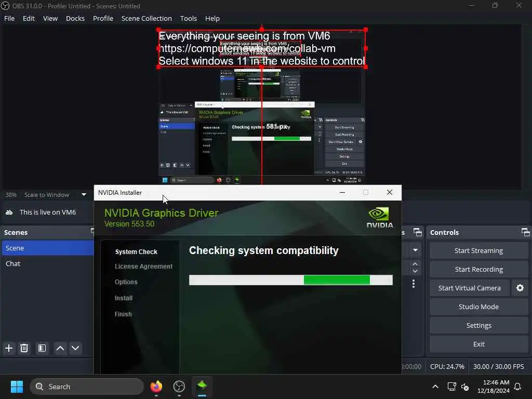532x399 pixels.
Task: Click 'This is live on VM6' source label
Action: 48,212
